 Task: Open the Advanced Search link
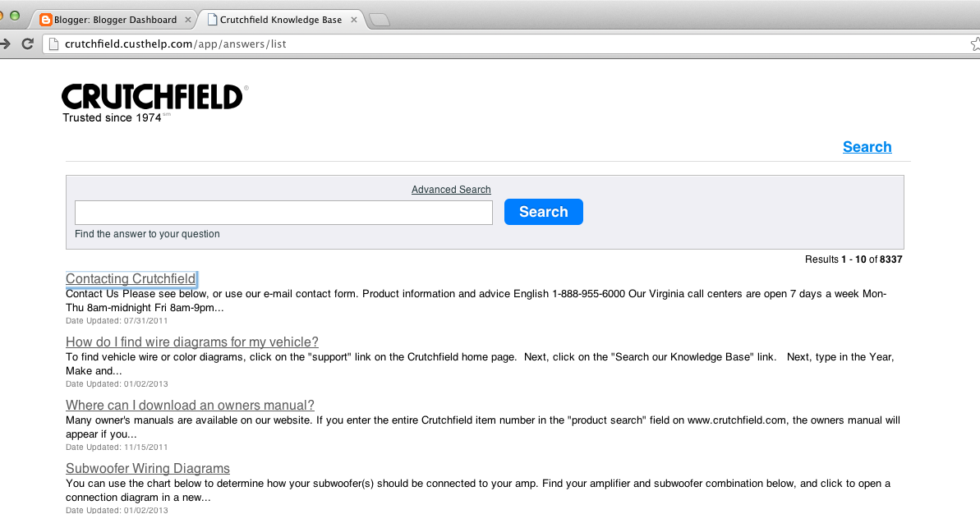click(451, 189)
